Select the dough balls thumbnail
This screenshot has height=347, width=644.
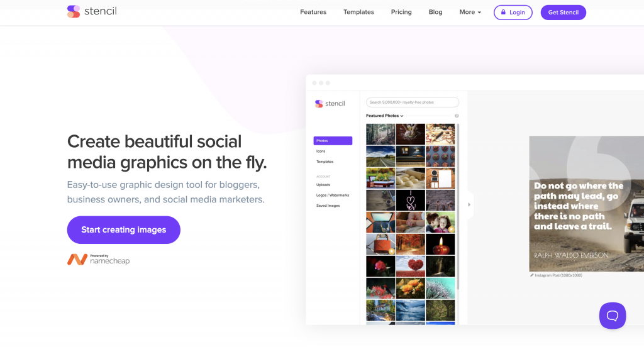tap(410, 179)
